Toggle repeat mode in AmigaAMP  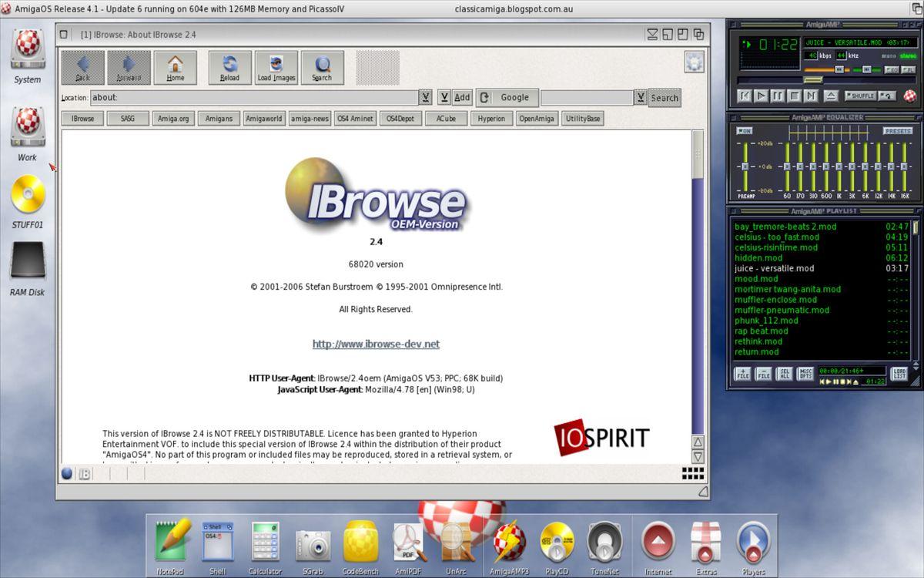[x=888, y=96]
